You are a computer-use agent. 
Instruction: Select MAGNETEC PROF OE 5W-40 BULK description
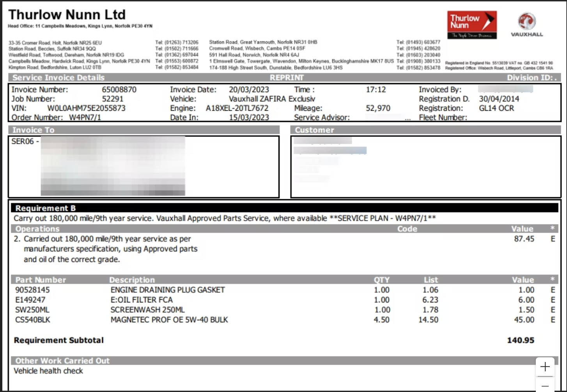(x=169, y=320)
